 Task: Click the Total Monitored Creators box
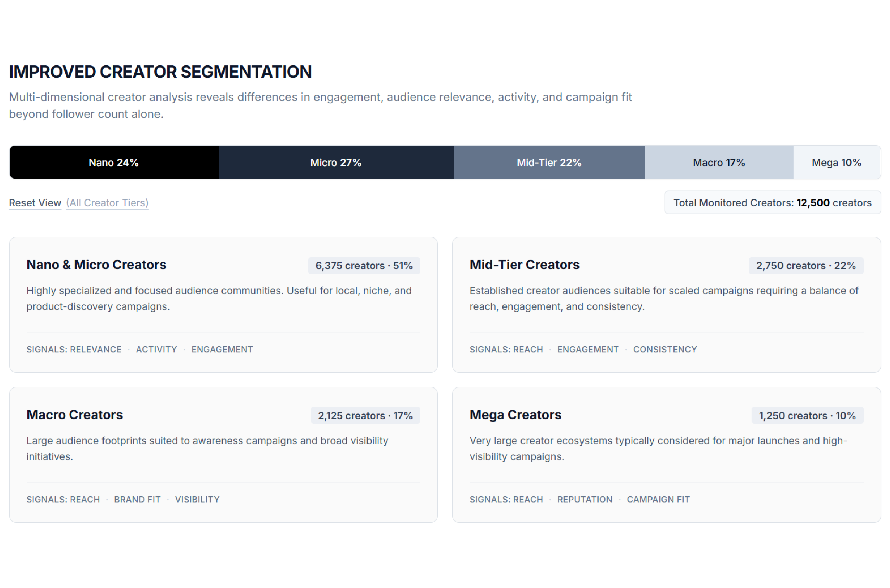tap(773, 203)
